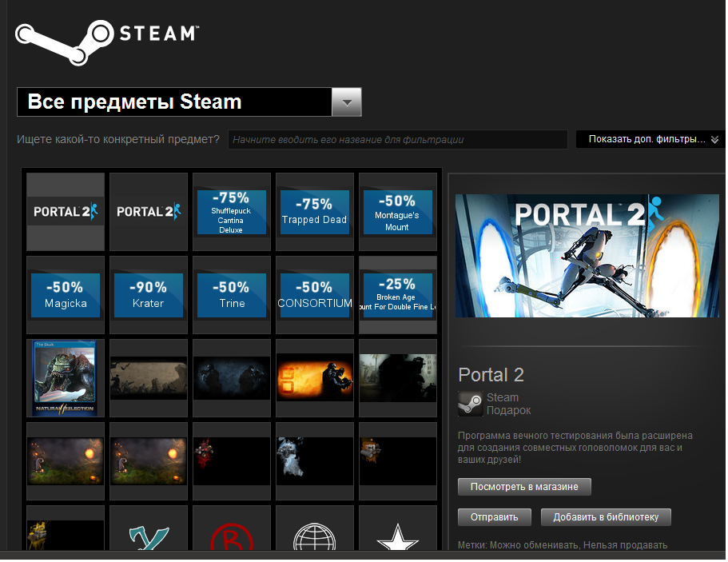Select the red circled B emblem item
This screenshot has height=562, width=728.
click(x=232, y=528)
